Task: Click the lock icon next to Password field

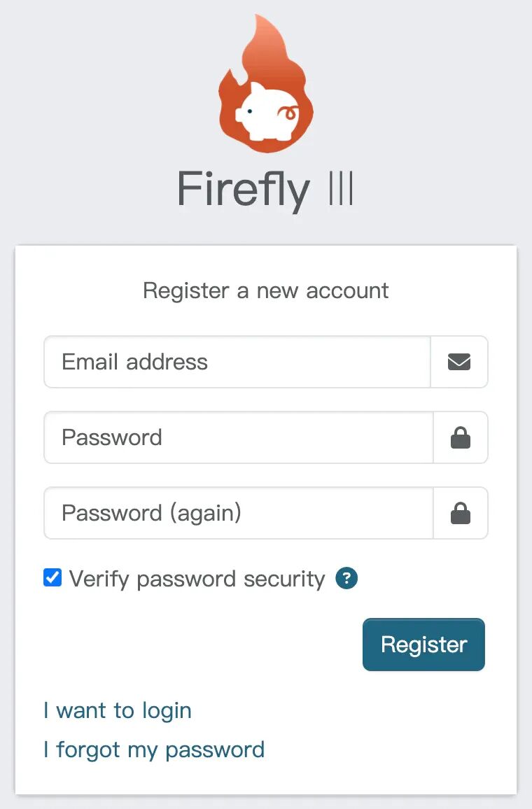Action: click(461, 437)
